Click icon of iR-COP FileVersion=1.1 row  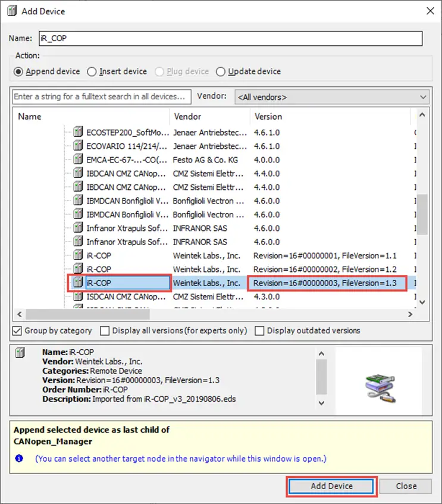coord(78,255)
